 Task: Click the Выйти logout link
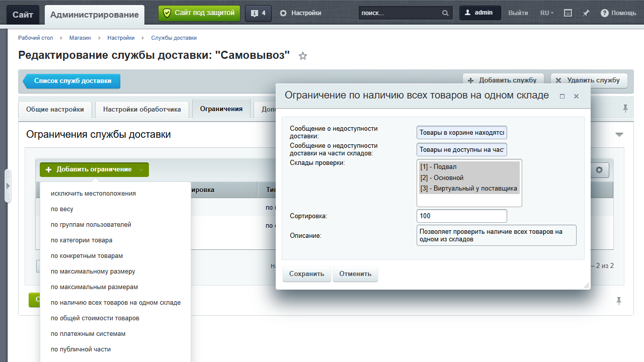(518, 13)
